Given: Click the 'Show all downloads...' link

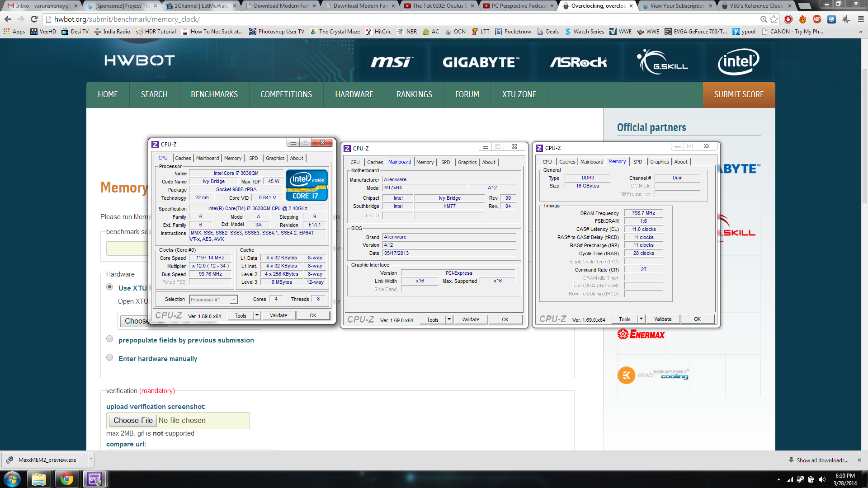Looking at the screenshot, I should coord(822,460).
